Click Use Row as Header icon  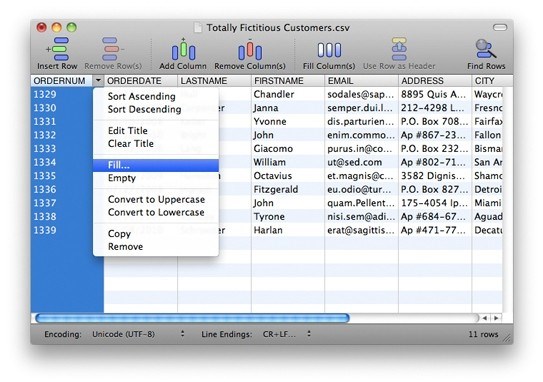coord(399,49)
